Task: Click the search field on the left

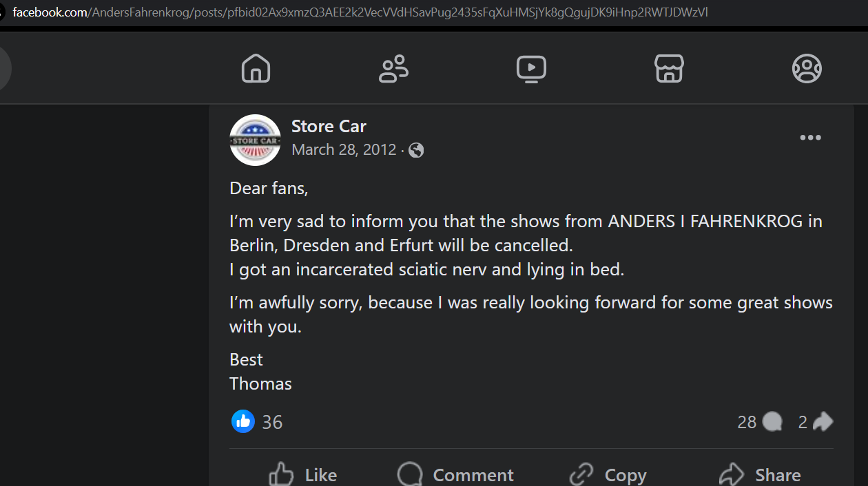Action: coord(6,68)
